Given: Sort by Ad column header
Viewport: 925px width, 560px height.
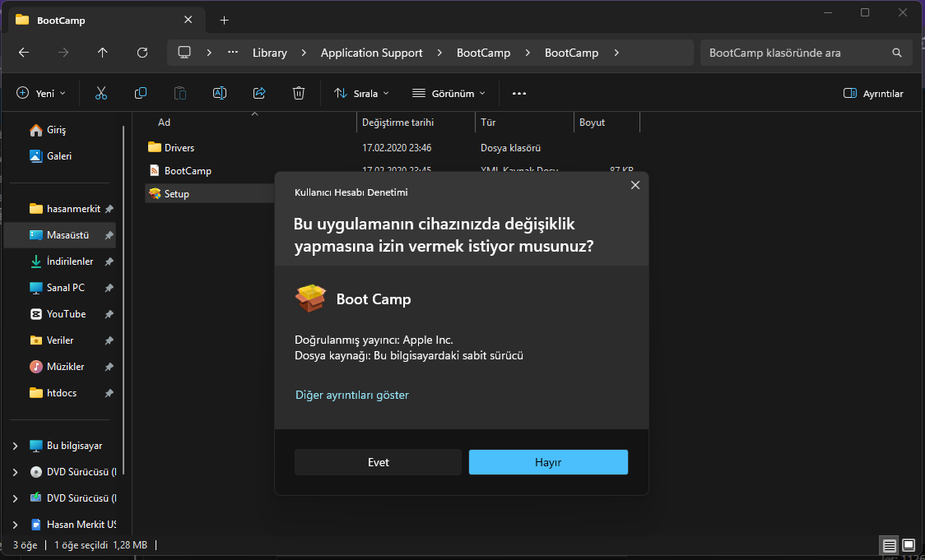Looking at the screenshot, I should (164, 123).
